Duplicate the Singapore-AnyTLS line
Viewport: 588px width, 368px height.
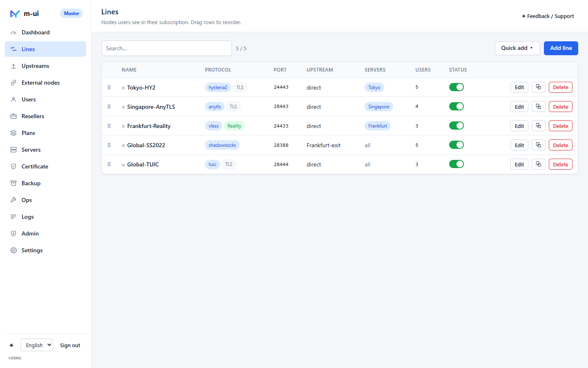(539, 106)
